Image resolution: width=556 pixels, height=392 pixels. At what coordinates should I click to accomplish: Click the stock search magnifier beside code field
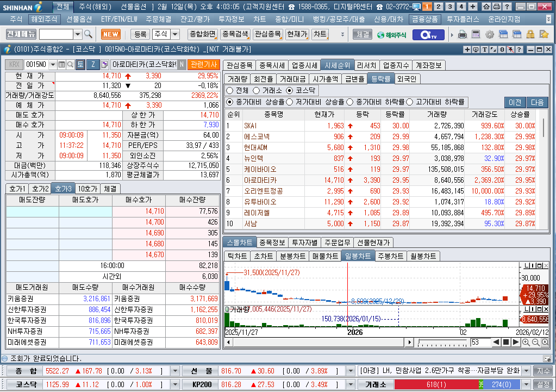coord(70,65)
